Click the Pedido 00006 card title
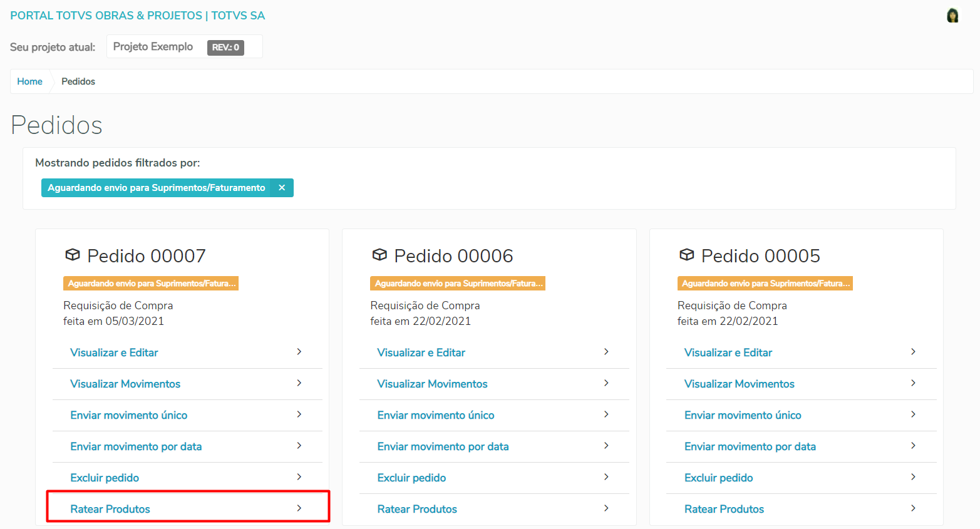 453,256
